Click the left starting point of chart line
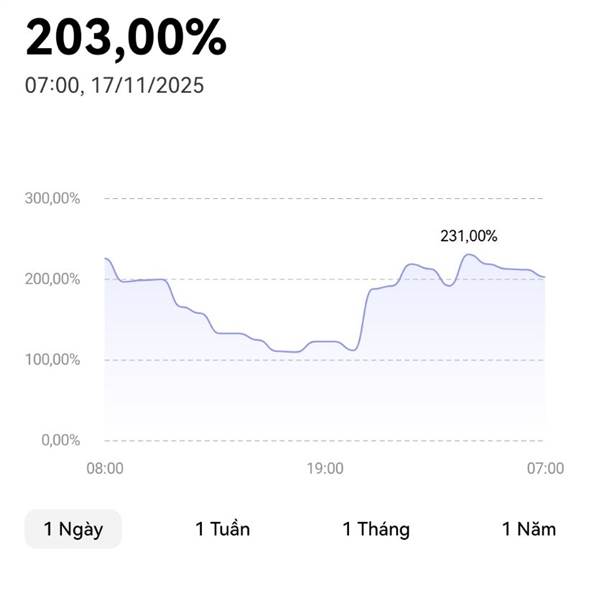Image resolution: width=600 pixels, height=600 pixels. [105, 258]
